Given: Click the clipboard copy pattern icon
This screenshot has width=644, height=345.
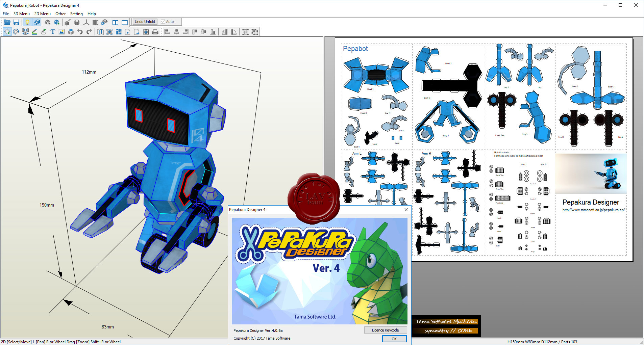Looking at the screenshot, I should click(146, 32).
